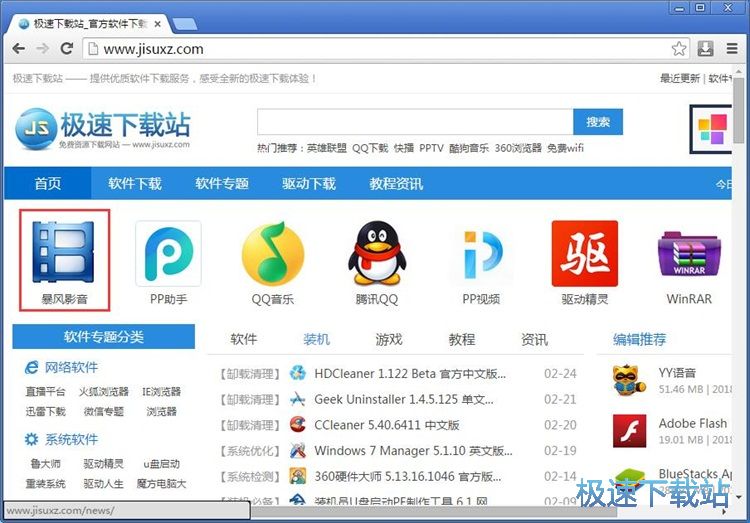Open the 腾讯QQ penguin icon
The height and width of the screenshot is (523, 750).
(377, 253)
